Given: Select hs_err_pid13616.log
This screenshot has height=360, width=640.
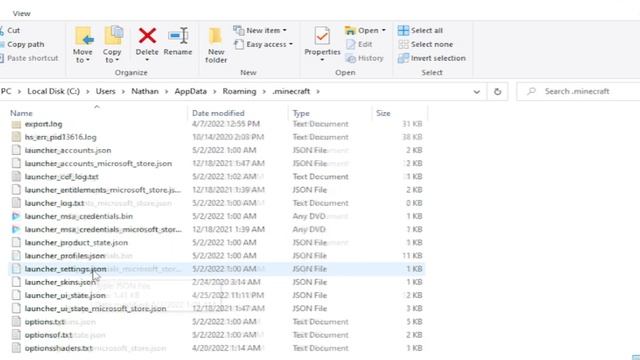Looking at the screenshot, I should (x=60, y=137).
